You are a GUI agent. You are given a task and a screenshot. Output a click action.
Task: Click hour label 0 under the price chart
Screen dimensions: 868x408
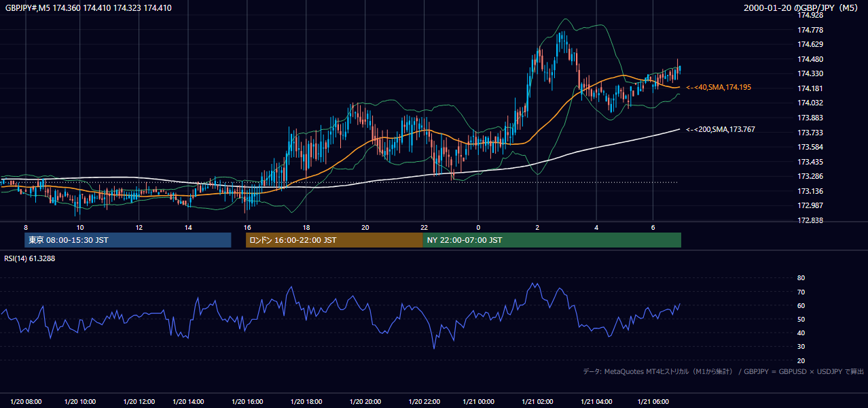(x=478, y=227)
